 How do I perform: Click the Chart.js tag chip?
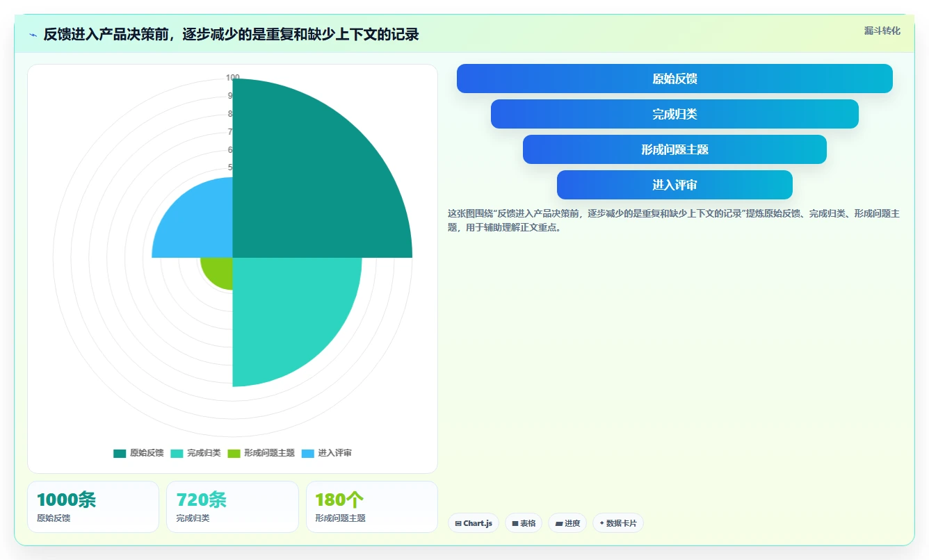(x=474, y=523)
